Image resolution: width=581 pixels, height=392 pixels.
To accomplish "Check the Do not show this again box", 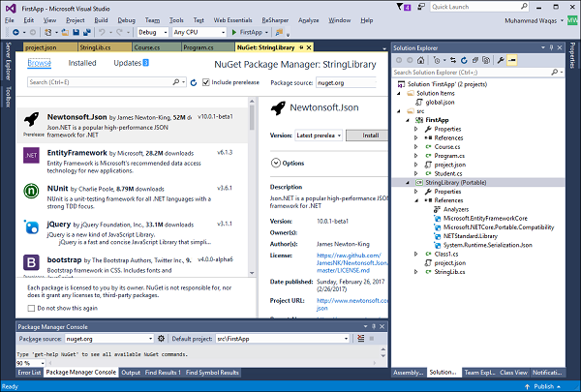I will tap(31, 308).
